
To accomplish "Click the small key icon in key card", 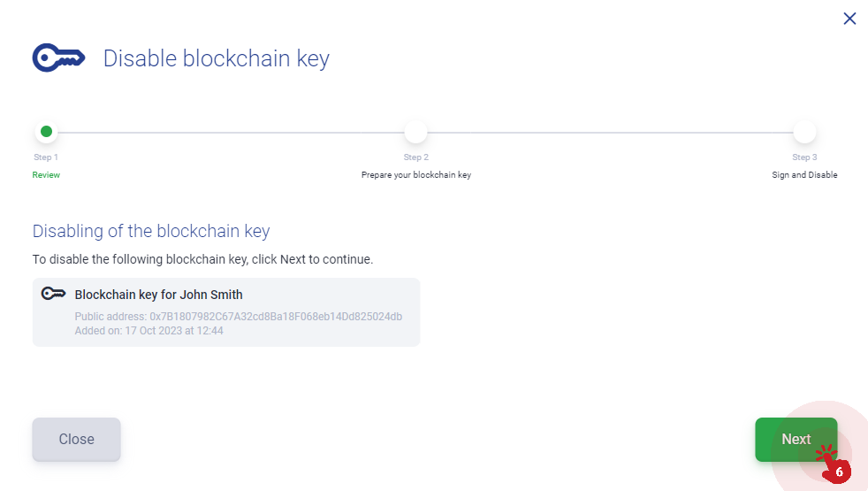I will coord(54,294).
